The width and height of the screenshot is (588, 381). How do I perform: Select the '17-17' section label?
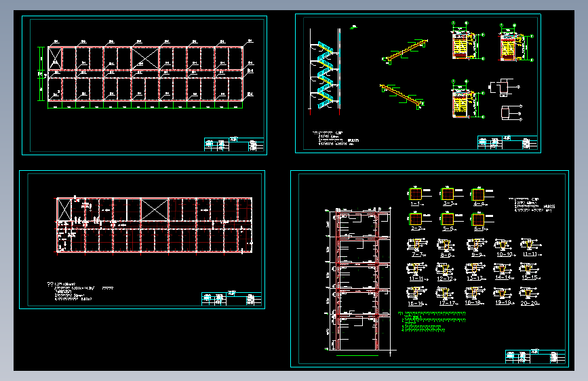click(x=448, y=303)
